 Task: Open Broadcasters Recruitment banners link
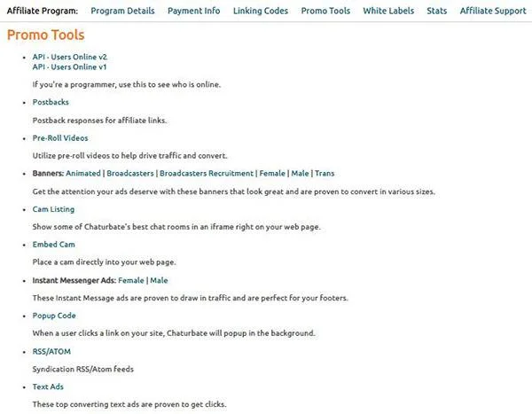point(207,174)
